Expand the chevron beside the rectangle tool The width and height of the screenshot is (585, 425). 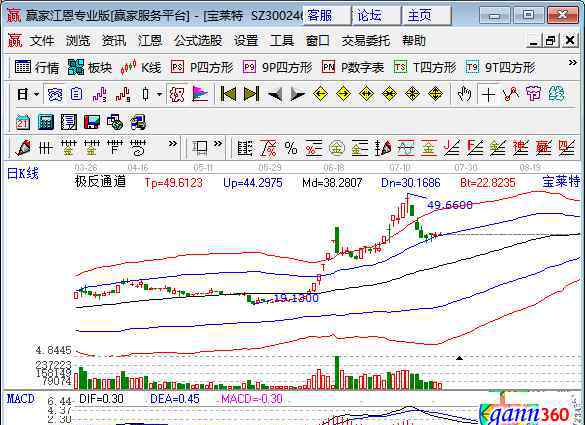tap(218, 143)
